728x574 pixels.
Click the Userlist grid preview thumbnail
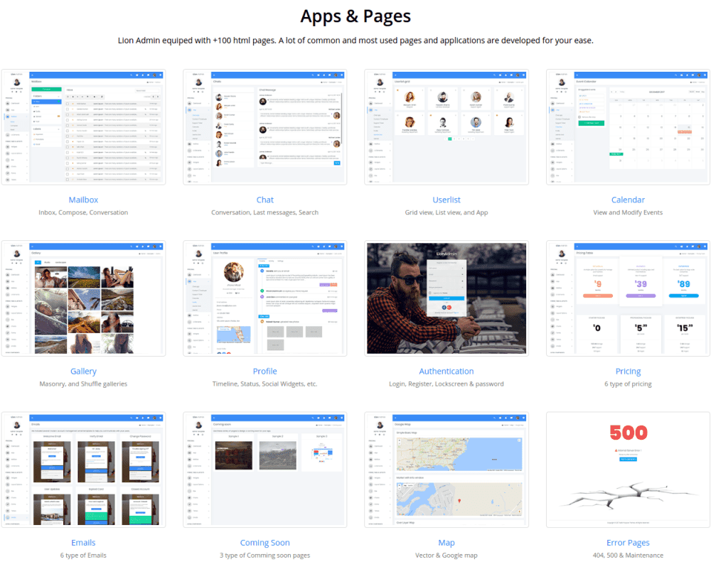[446, 127]
